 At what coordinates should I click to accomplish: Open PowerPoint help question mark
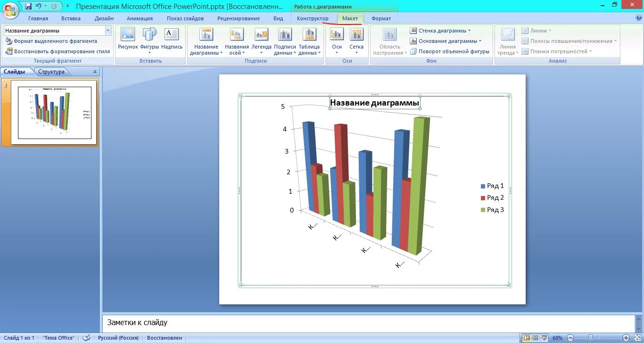point(639,18)
